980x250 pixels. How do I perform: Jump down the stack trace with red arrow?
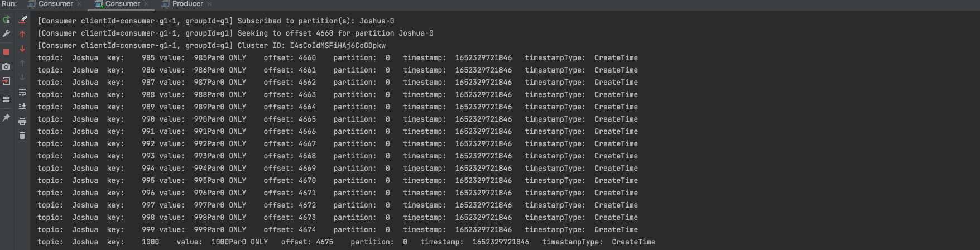tap(22, 49)
